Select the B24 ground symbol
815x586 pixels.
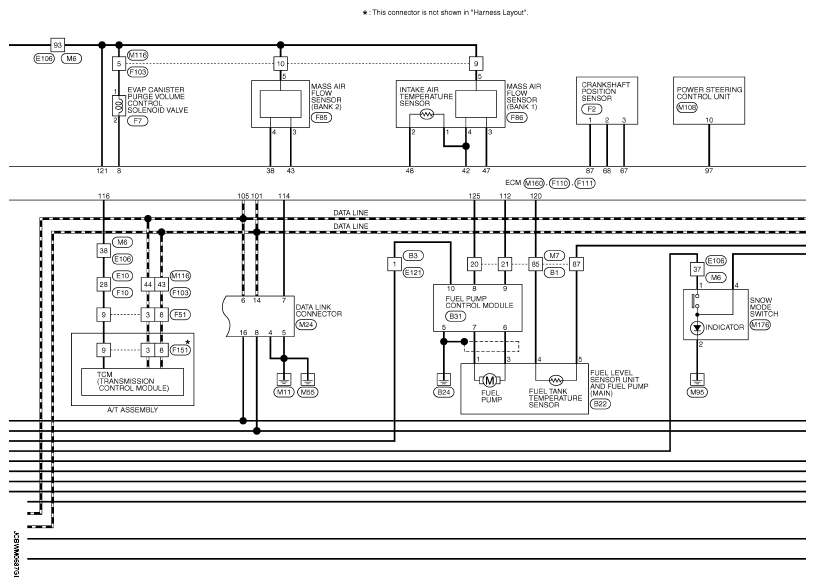(444, 379)
